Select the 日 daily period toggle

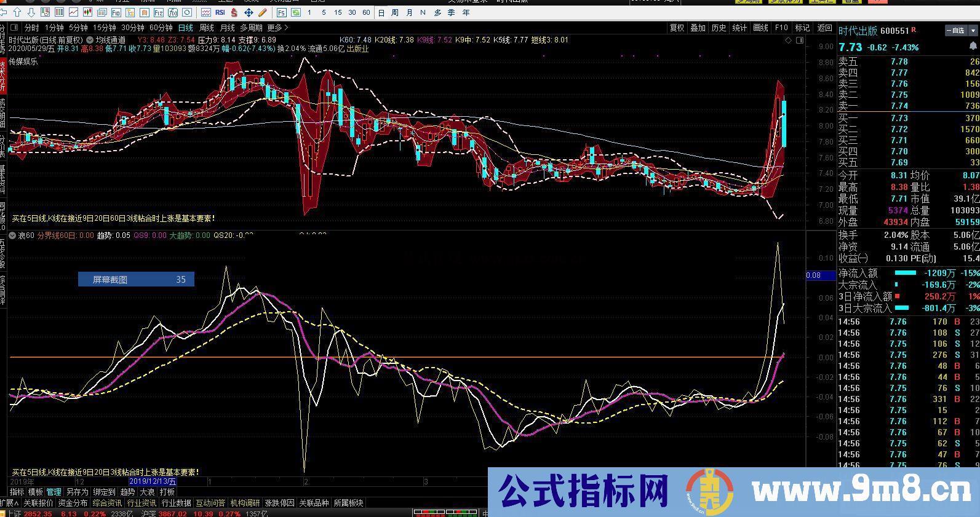click(381, 12)
